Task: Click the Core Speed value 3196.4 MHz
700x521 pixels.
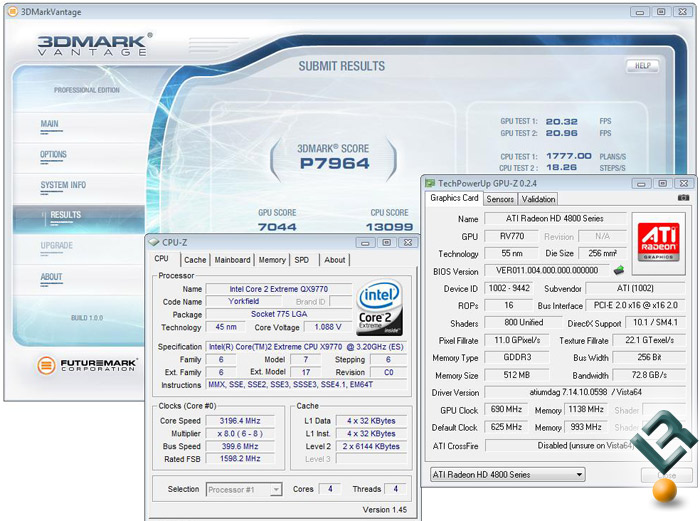Action: click(240, 421)
